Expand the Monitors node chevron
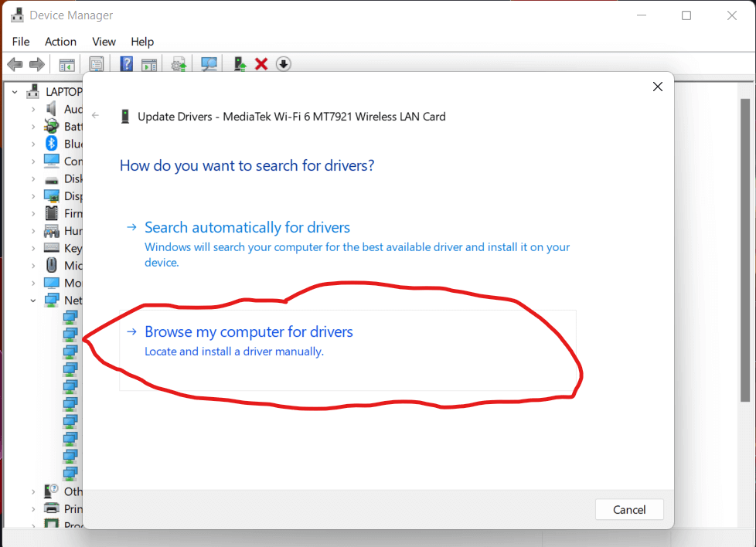This screenshot has height=547, width=756. click(32, 283)
